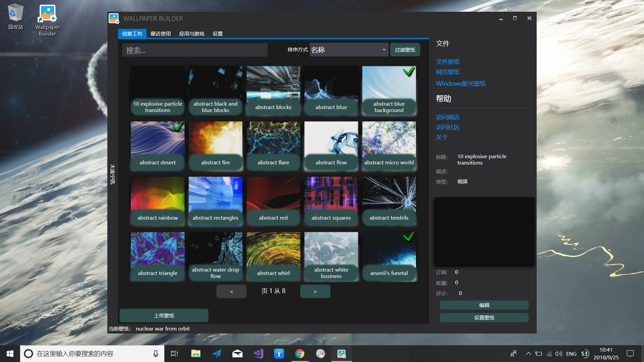644x362 pixels.
Task: Click the microphone icon in search bar
Action: pyautogui.click(x=155, y=354)
